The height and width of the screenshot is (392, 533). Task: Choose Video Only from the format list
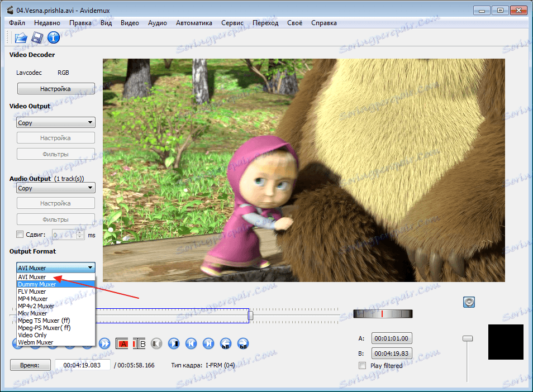point(56,335)
